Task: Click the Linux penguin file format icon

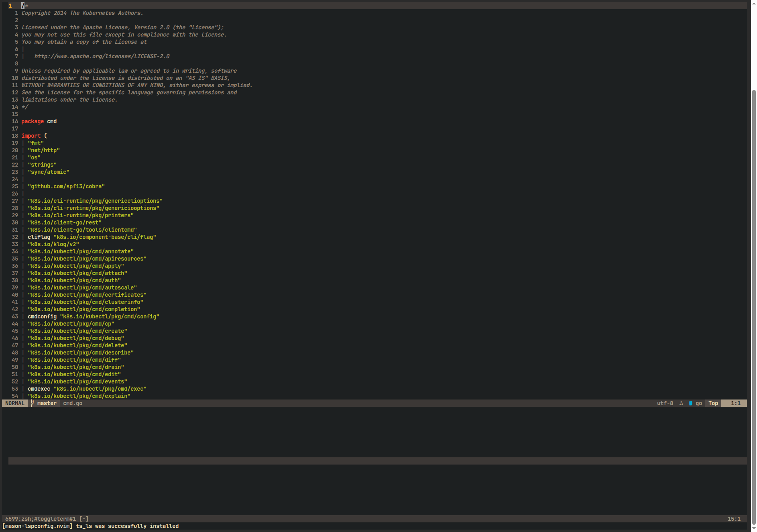Action: click(681, 403)
